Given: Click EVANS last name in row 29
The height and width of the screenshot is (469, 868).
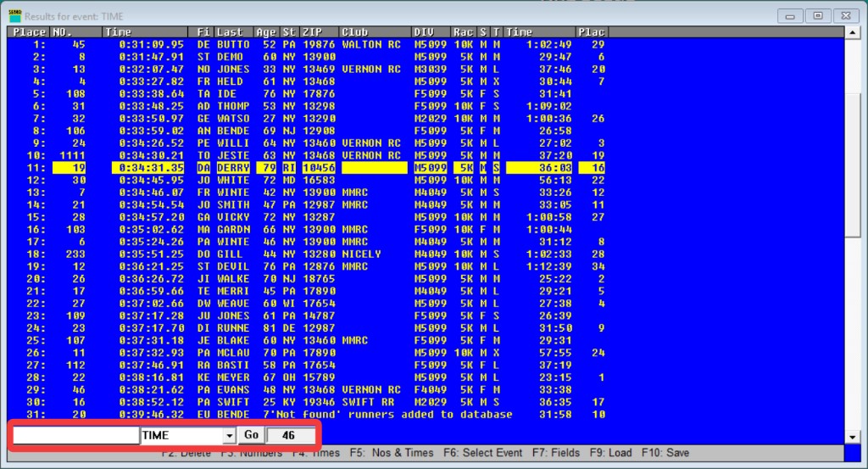Looking at the screenshot, I should (233, 390).
